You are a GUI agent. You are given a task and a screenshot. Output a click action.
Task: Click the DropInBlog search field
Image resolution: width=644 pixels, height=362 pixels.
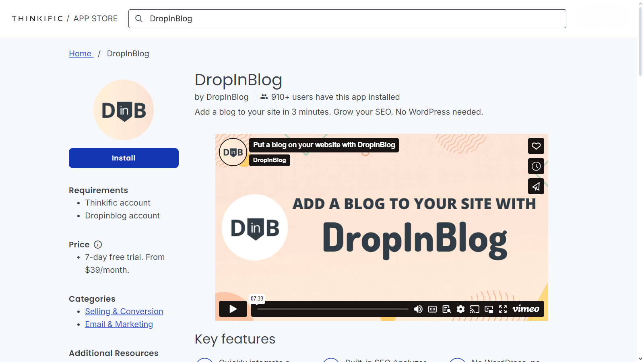(347, 19)
